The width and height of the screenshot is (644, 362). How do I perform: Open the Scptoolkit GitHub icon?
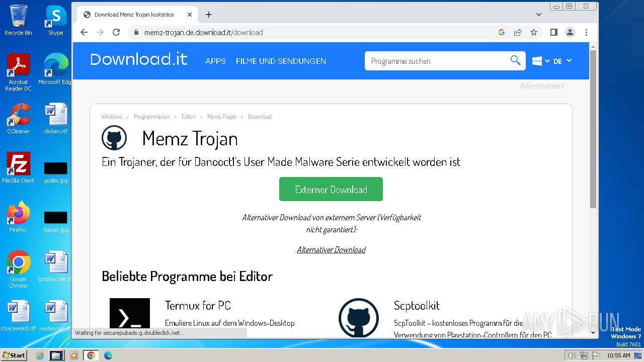click(359, 317)
